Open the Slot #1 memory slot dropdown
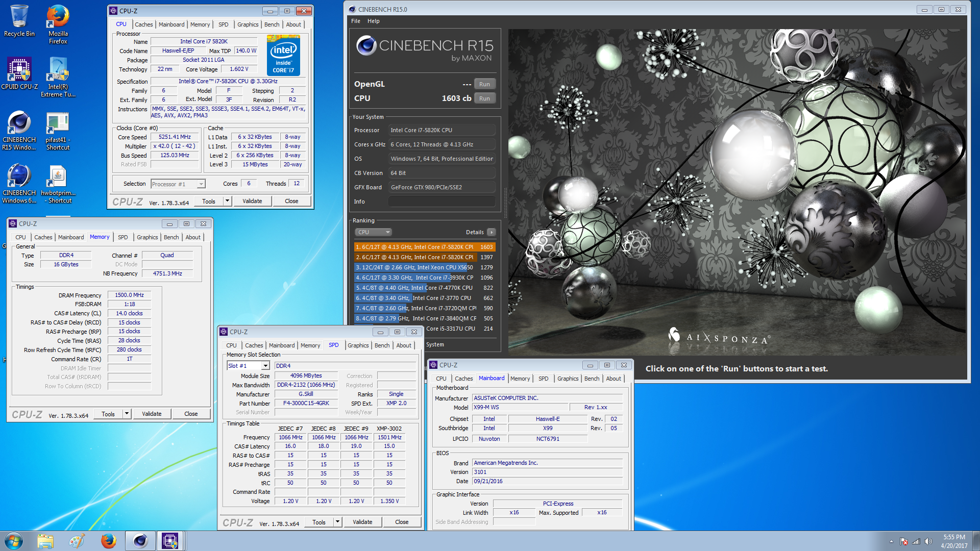Screen dimensions: 980x551 pyautogui.click(x=248, y=366)
